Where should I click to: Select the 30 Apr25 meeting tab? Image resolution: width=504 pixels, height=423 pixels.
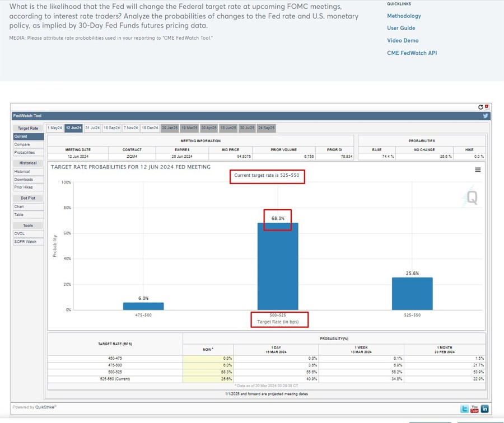[209, 128]
